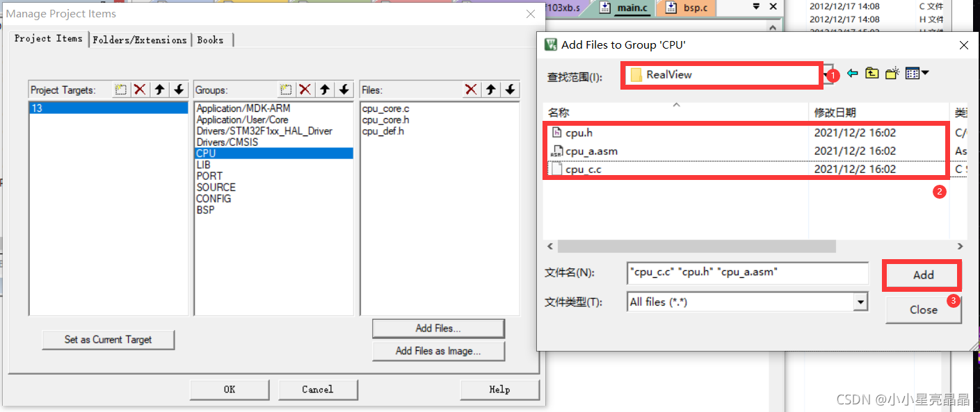This screenshot has height=412, width=980.
Task: Select Application/MDK-ARM group
Action: click(x=243, y=108)
